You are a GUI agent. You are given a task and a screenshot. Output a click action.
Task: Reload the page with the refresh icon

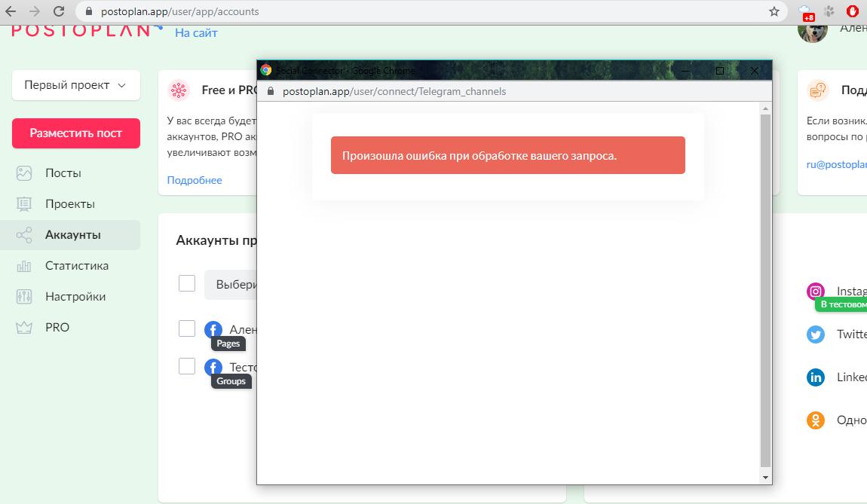coord(59,11)
